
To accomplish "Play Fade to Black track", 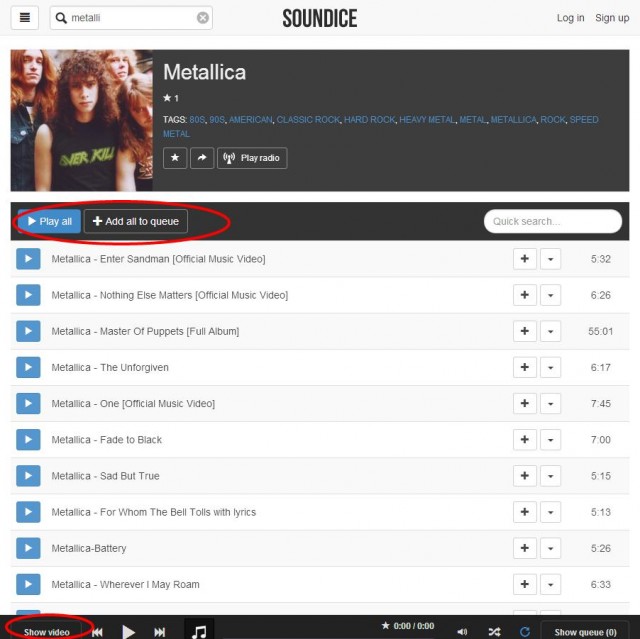I will pyautogui.click(x=28, y=439).
